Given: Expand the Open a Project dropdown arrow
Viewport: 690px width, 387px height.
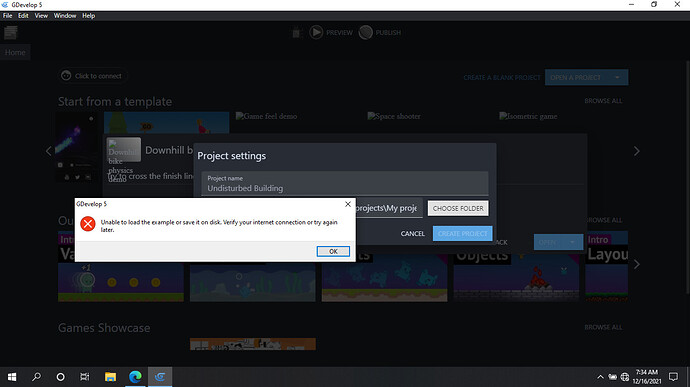Looking at the screenshot, I should tap(617, 77).
